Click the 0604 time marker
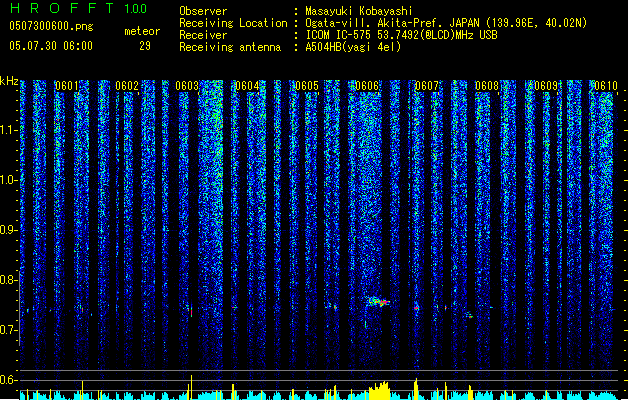This screenshot has height=400, width=629. click(247, 86)
